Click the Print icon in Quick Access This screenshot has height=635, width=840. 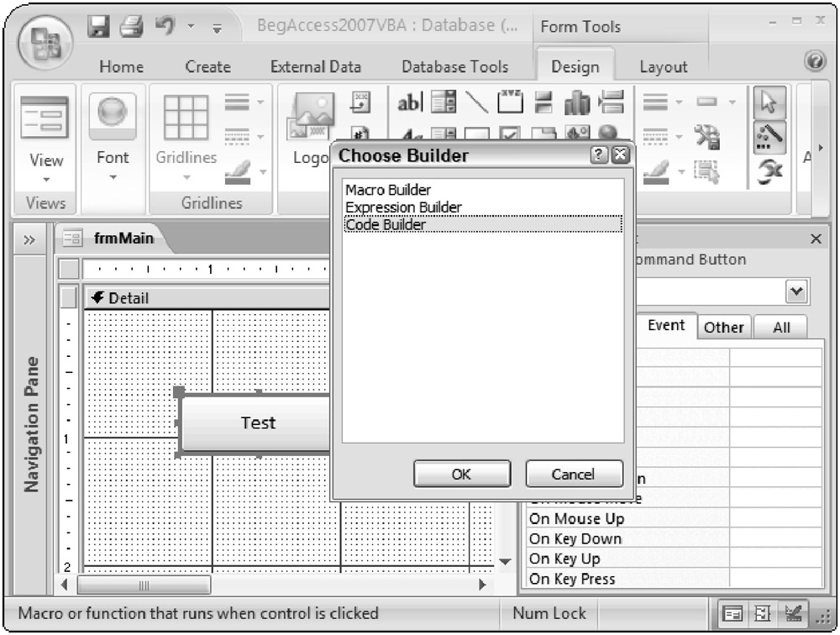tap(131, 26)
